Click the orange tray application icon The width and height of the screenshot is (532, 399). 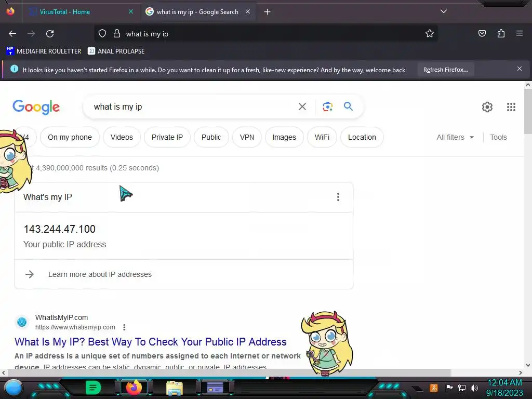point(434,388)
